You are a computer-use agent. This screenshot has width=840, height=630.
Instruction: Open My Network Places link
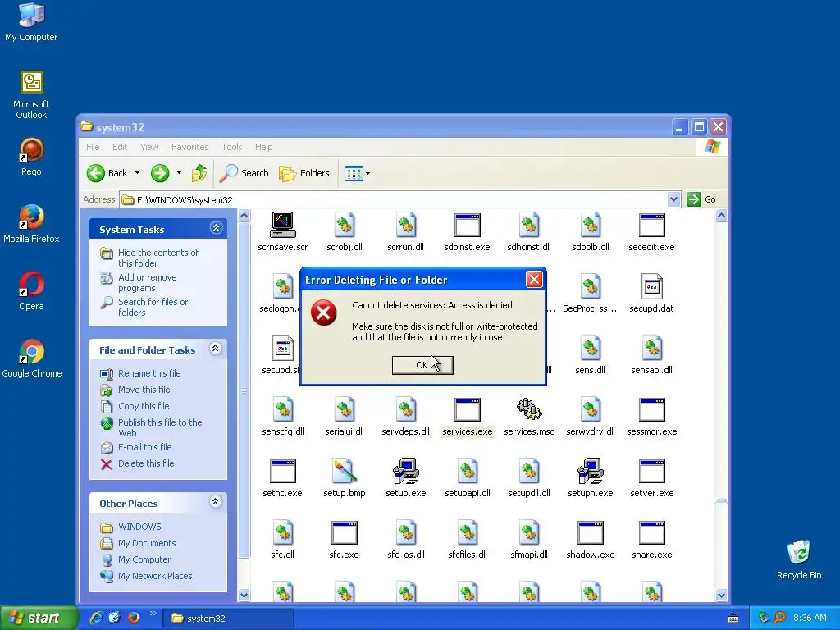click(x=155, y=576)
